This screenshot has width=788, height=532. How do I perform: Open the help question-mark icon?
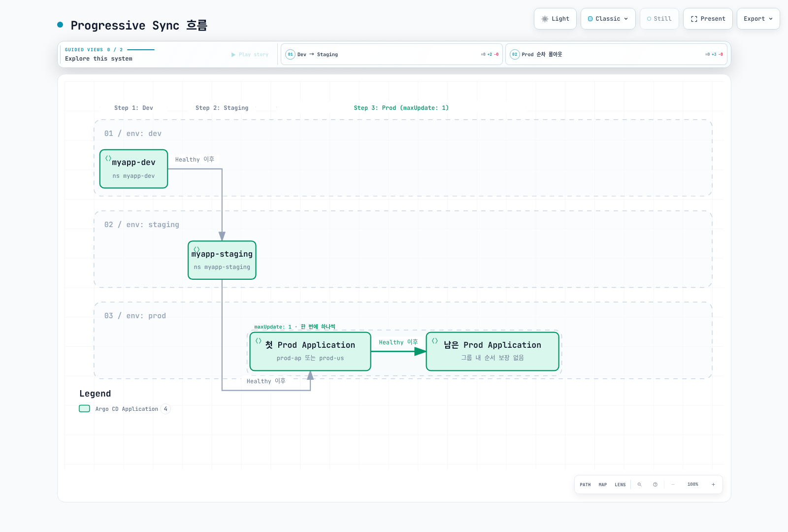pyautogui.click(x=655, y=485)
